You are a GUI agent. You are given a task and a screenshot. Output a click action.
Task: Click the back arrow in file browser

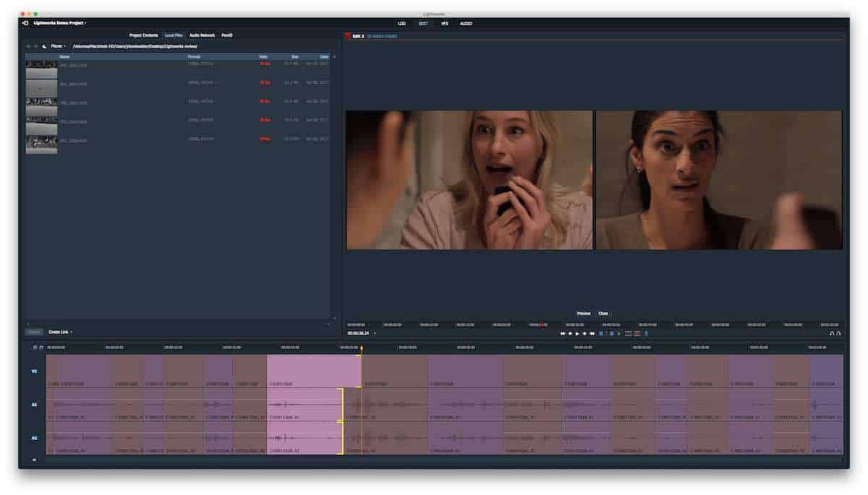pyautogui.click(x=29, y=46)
